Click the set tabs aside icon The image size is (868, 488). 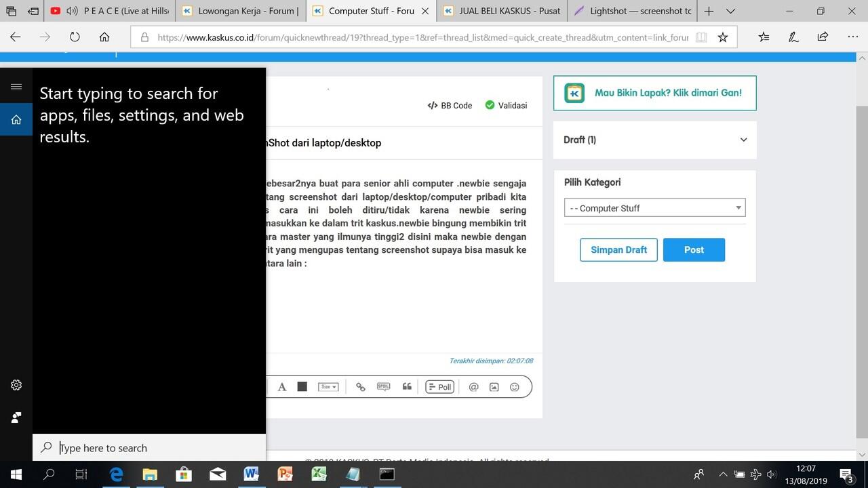pos(33,11)
